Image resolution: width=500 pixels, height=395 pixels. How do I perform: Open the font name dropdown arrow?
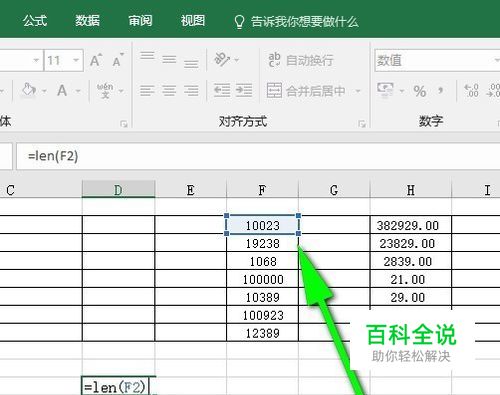[36, 60]
